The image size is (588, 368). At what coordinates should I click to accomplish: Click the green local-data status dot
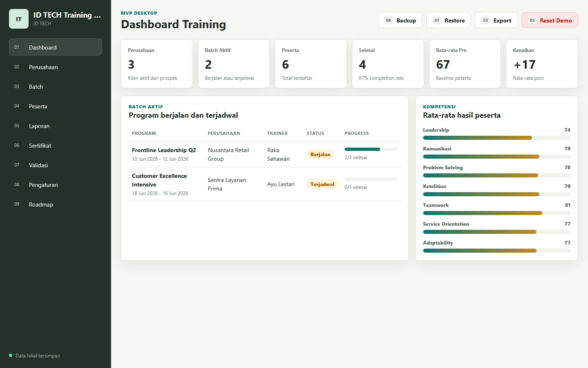pyautogui.click(x=11, y=355)
